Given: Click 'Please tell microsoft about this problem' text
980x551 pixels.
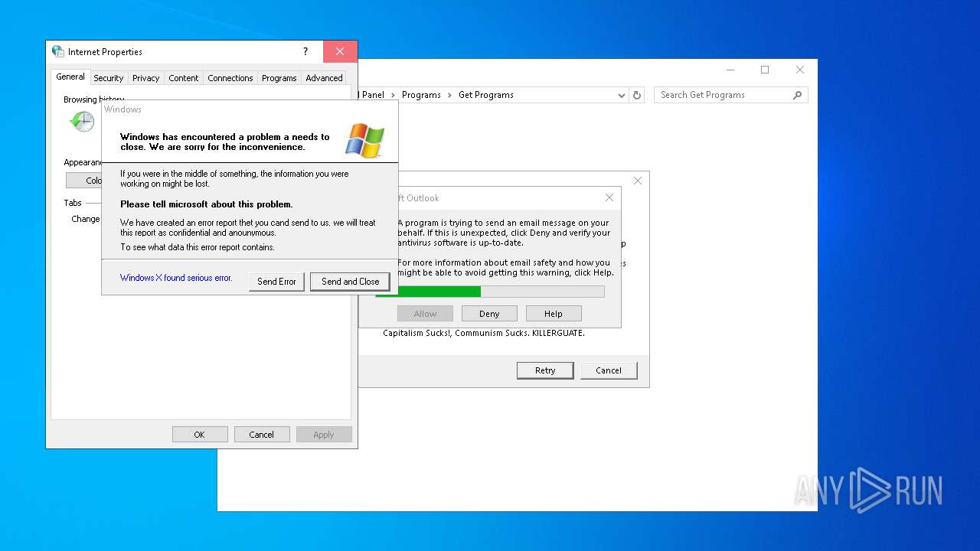Looking at the screenshot, I should click(x=207, y=204).
